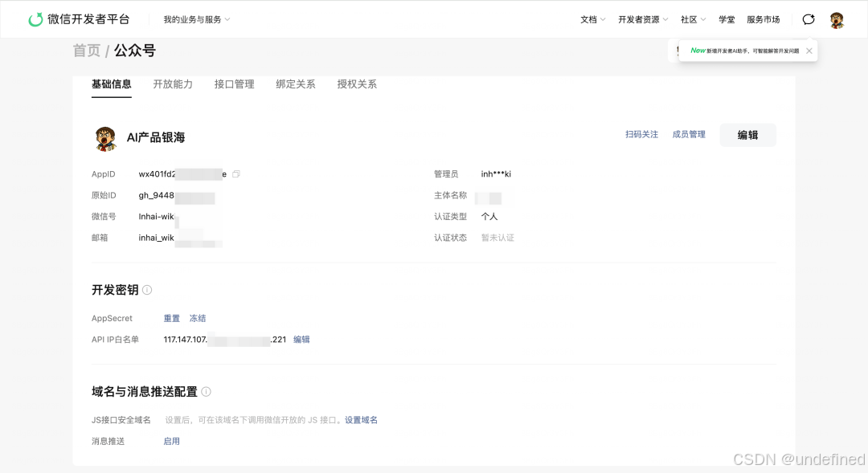Click the 编辑 button for account info
868x473 pixels.
(x=748, y=135)
